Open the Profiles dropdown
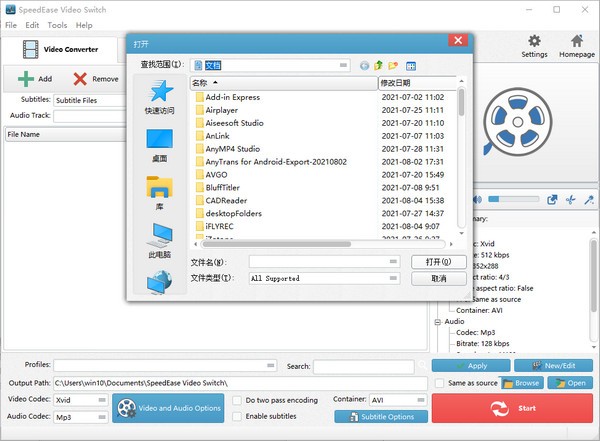 point(271,365)
